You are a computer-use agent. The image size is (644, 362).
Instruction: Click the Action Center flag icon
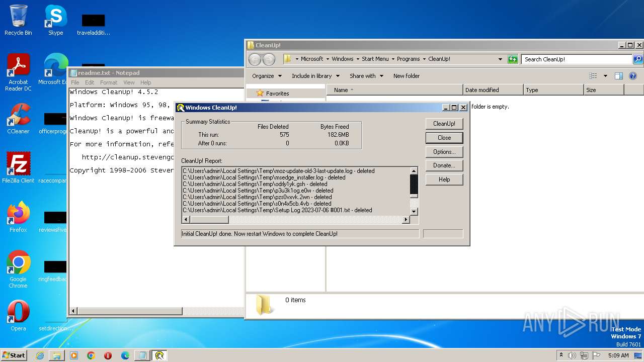(x=596, y=355)
